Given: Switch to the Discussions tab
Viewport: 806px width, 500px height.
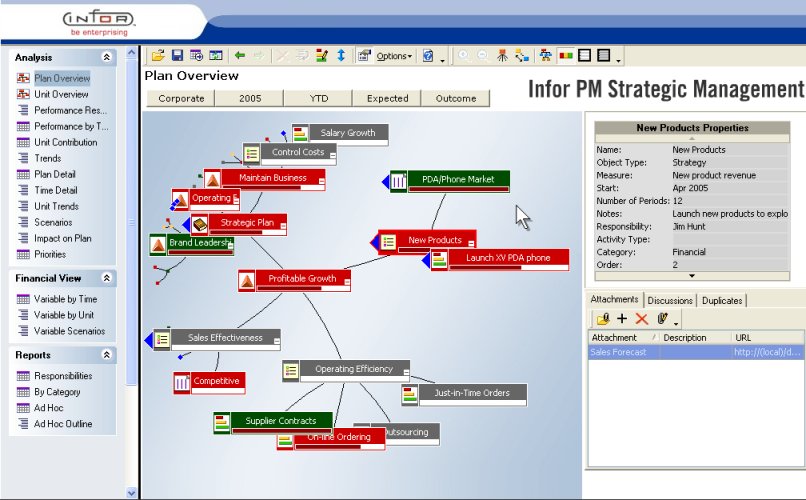Looking at the screenshot, I should click(x=670, y=300).
